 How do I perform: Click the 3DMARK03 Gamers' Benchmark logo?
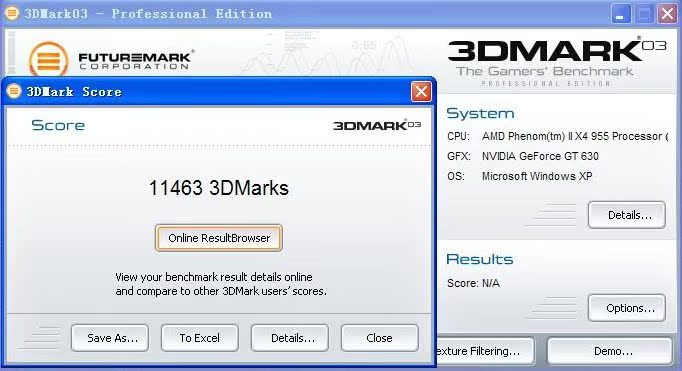click(x=556, y=63)
